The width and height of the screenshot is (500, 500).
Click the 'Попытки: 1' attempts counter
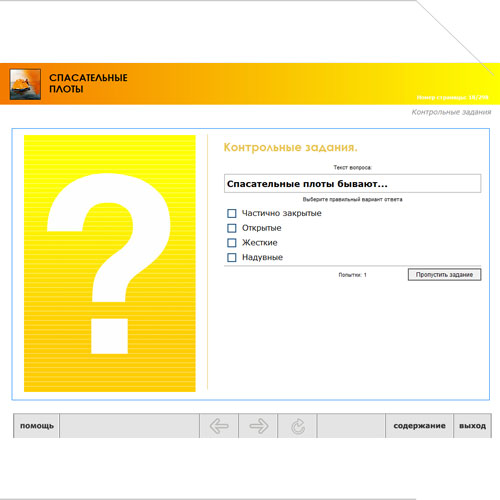[x=352, y=275]
